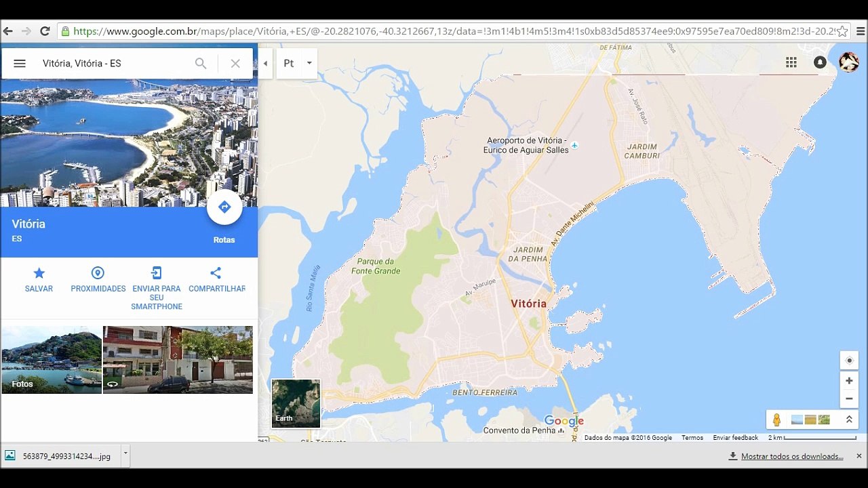Open the Fotos photo thumbnail
868x488 pixels.
(52, 360)
